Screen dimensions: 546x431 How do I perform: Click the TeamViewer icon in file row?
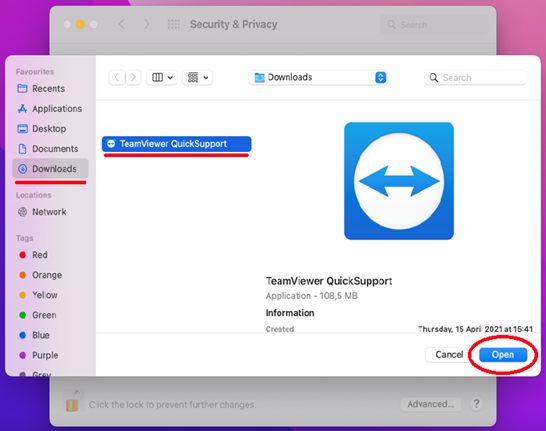tap(111, 144)
